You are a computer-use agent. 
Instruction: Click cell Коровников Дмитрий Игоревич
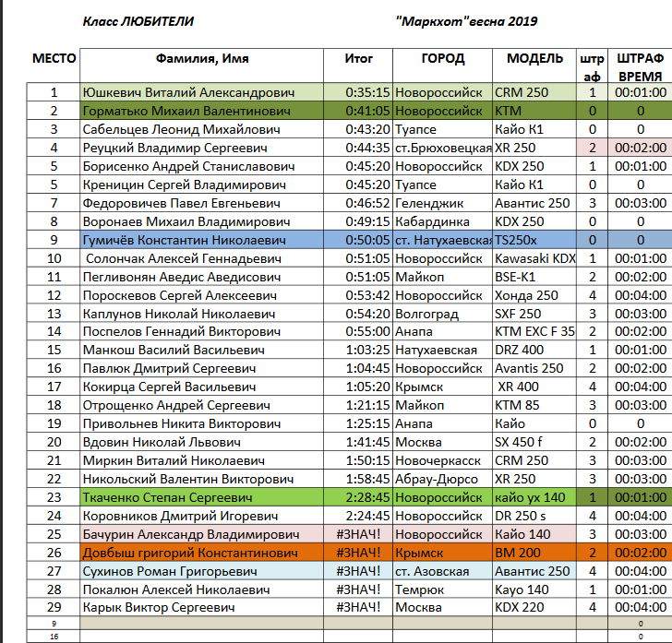tap(202, 516)
